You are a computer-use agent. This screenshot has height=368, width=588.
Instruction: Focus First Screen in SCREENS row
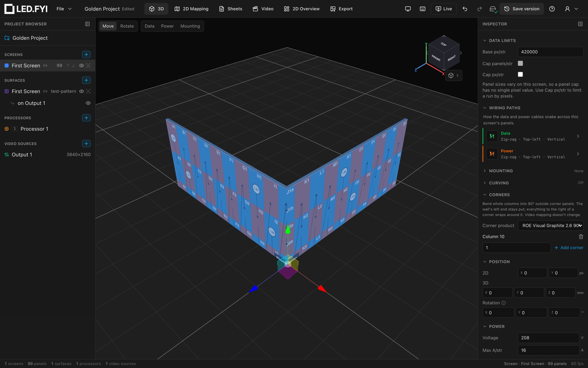point(88,66)
